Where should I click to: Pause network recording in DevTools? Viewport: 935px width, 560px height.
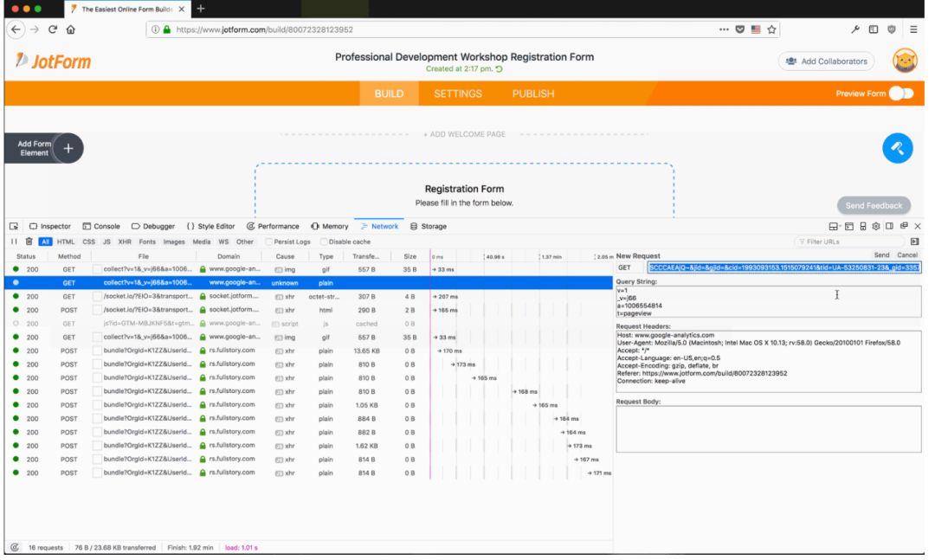pos(14,241)
